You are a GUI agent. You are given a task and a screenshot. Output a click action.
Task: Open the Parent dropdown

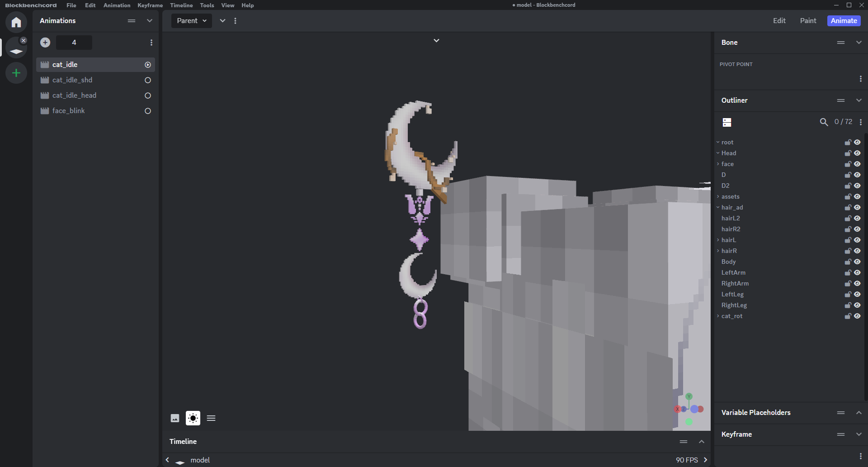tap(192, 21)
